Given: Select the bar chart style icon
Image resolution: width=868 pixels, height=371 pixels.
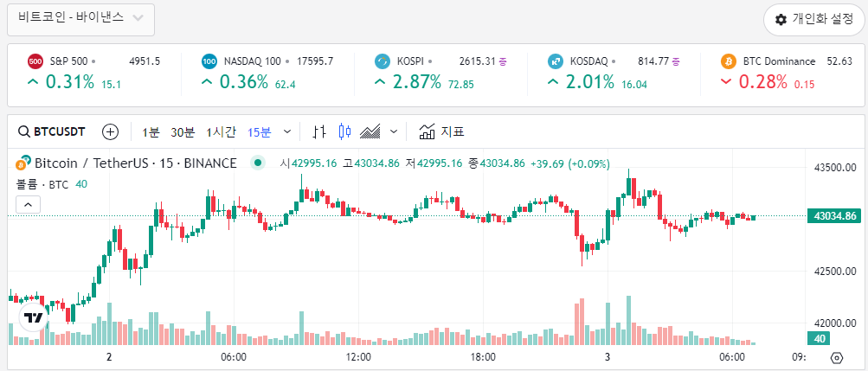Looking at the screenshot, I should (319, 131).
